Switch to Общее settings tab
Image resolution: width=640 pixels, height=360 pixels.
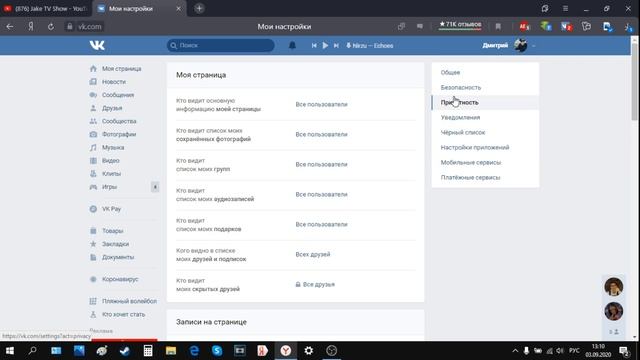coord(485,72)
